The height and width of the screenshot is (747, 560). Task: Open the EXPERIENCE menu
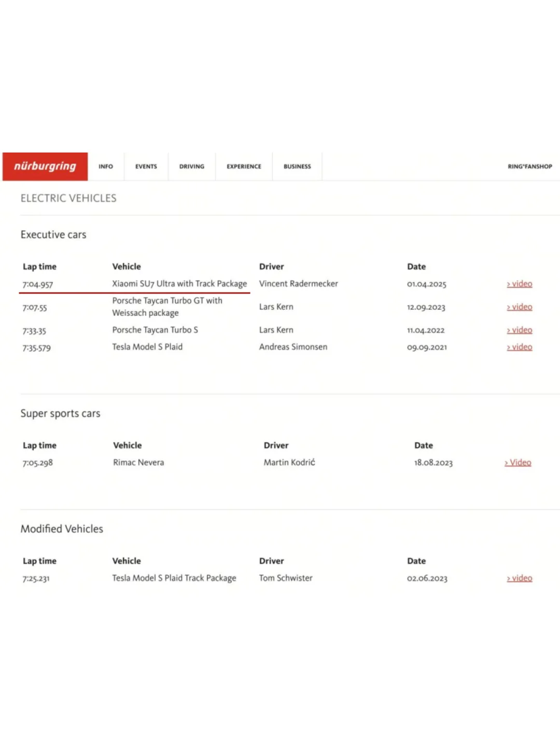pos(244,167)
